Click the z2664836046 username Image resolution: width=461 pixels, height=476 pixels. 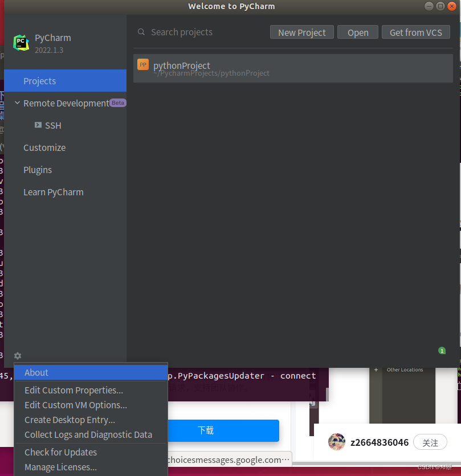coord(380,442)
